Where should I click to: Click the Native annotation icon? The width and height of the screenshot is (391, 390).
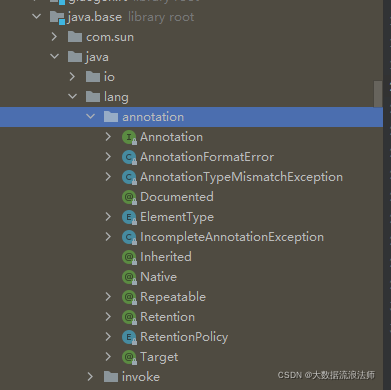(129, 277)
